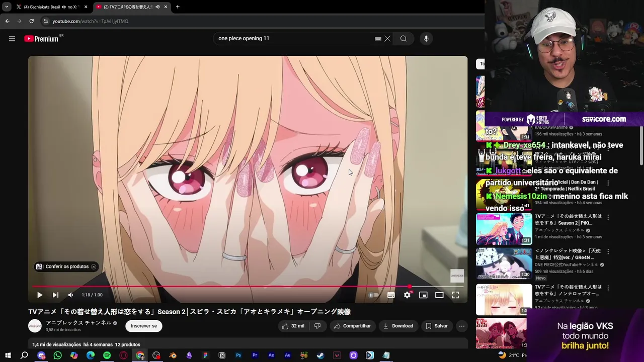Expand description at '1,4 mi de visualizações'
The width and height of the screenshot is (644, 362).
click(56, 344)
